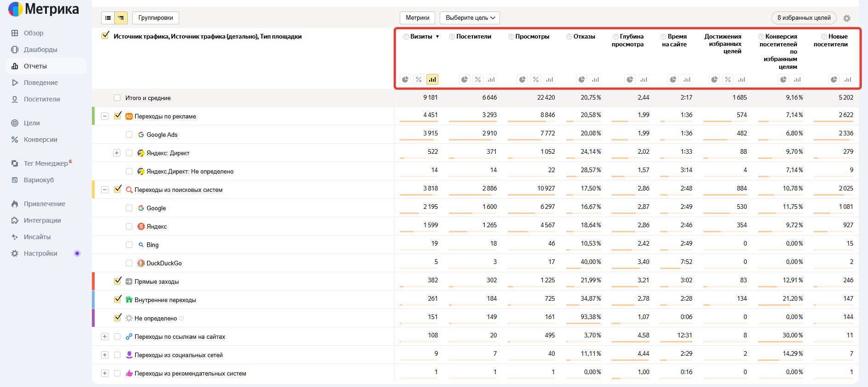Show help for Отказы metric

coord(569,37)
